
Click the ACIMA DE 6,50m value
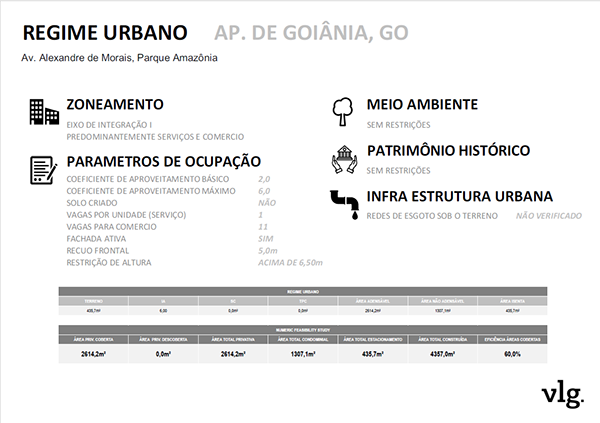coord(290,263)
